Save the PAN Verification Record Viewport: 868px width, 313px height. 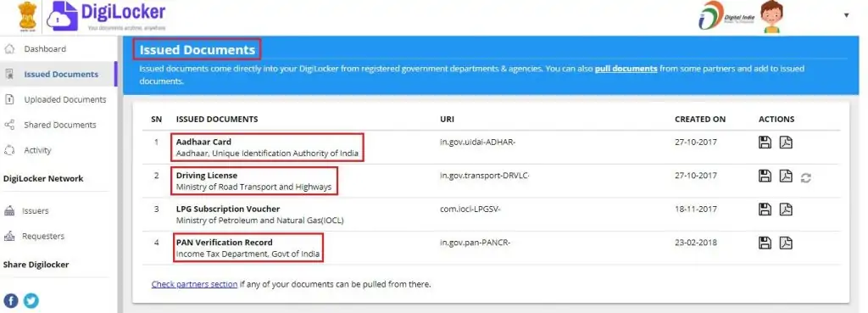[765, 243]
